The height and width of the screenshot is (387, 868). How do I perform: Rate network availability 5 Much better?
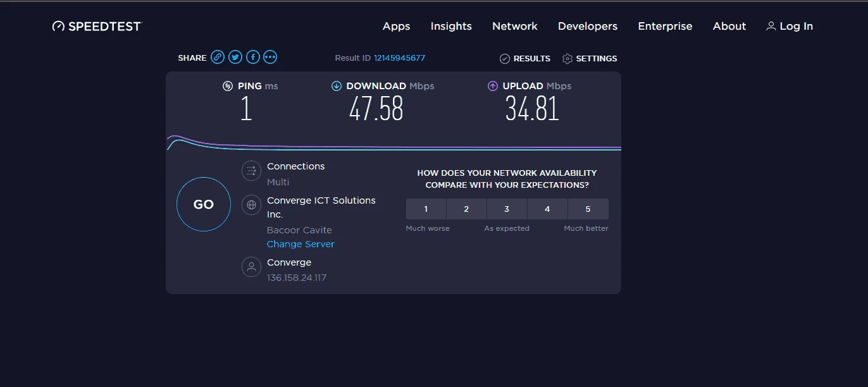[588, 209]
